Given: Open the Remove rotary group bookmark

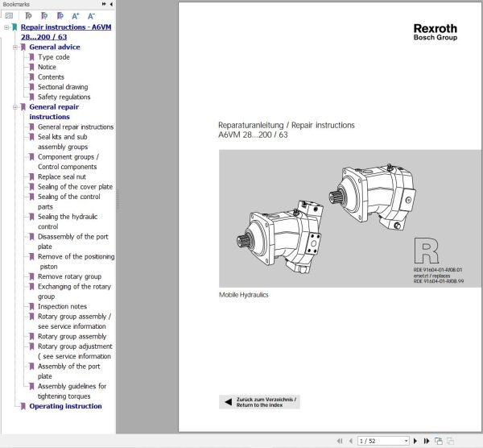Looking at the screenshot, I should [x=69, y=276].
